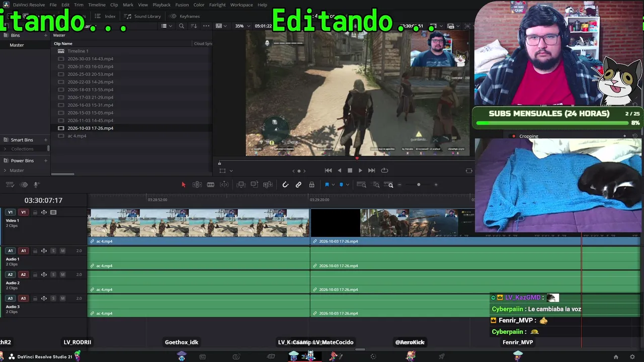Adjust the timeline zoom slider handle
Screen dimensions: 644x362
[x=419, y=185]
